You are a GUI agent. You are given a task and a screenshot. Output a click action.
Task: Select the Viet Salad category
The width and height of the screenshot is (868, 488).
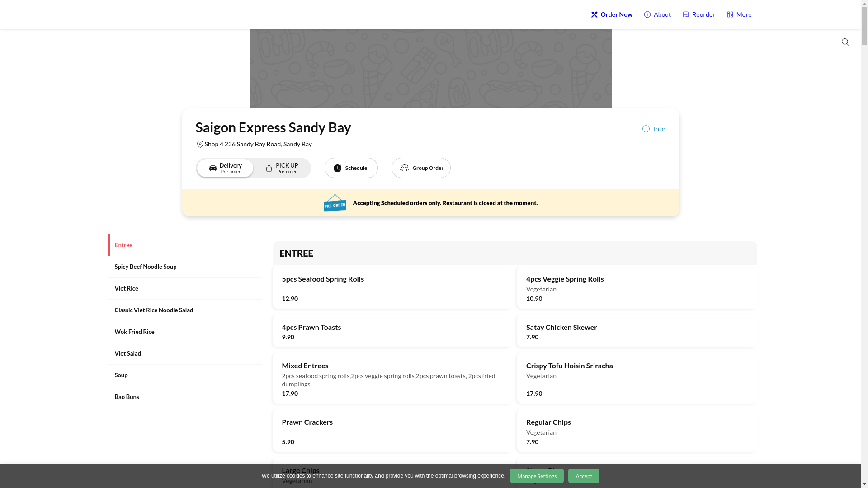(x=184, y=353)
